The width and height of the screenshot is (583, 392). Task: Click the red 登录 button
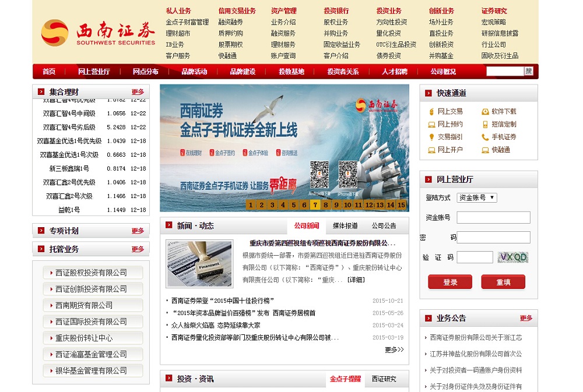coord(450,282)
